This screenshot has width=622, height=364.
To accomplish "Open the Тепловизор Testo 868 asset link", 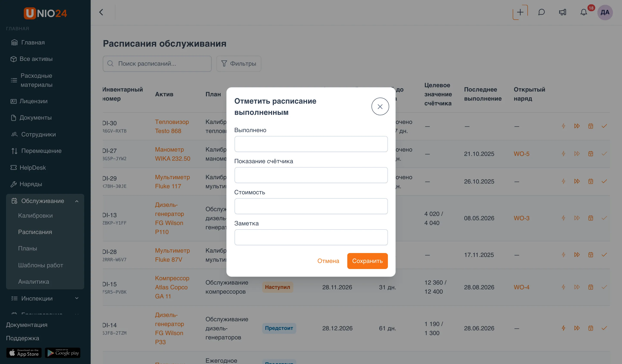I will point(172,126).
